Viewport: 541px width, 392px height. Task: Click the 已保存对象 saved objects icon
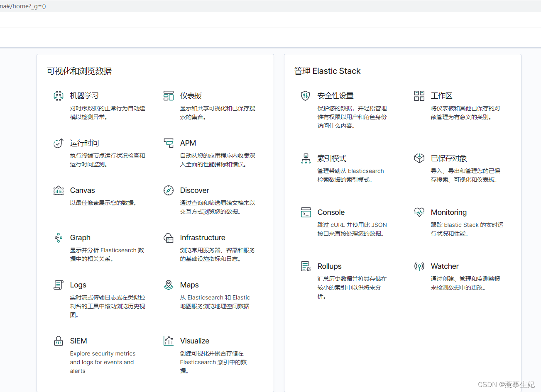pyautogui.click(x=419, y=158)
